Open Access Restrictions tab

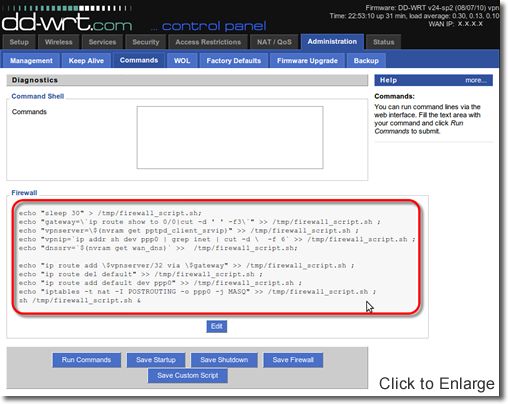208,42
